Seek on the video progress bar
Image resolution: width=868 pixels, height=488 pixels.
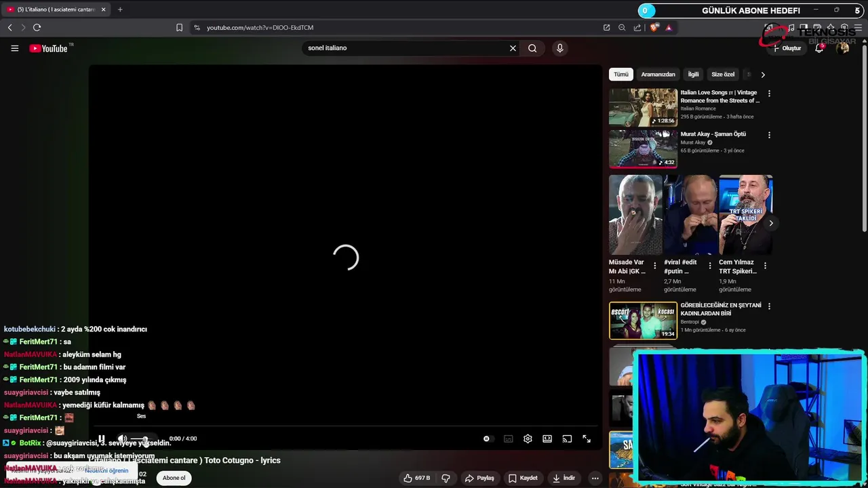click(x=345, y=427)
